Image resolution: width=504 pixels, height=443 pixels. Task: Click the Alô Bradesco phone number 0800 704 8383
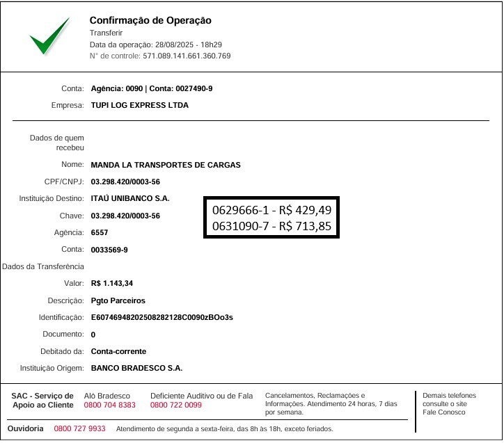(x=110, y=405)
